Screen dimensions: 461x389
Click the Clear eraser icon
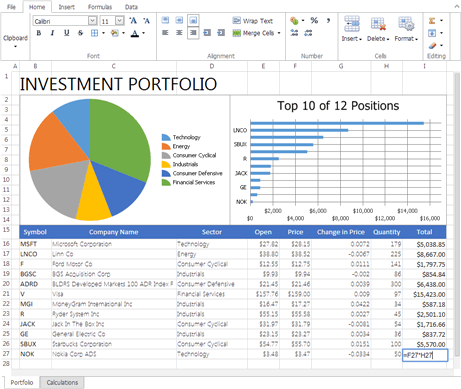coord(432,45)
